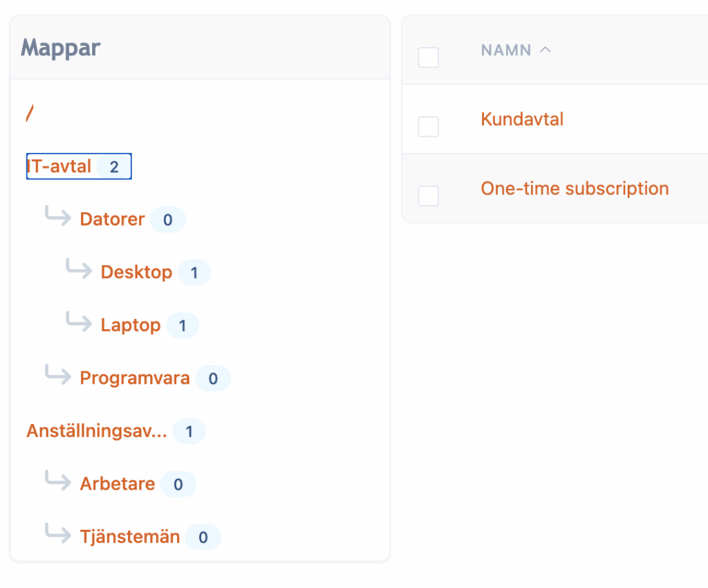Click the root slash folder link

30,113
